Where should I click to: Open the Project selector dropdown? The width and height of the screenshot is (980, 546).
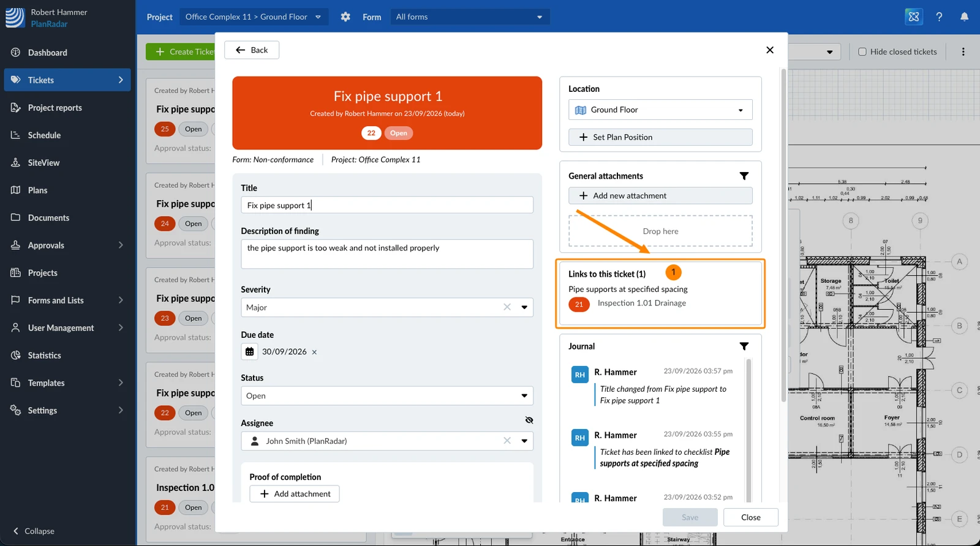coord(254,17)
